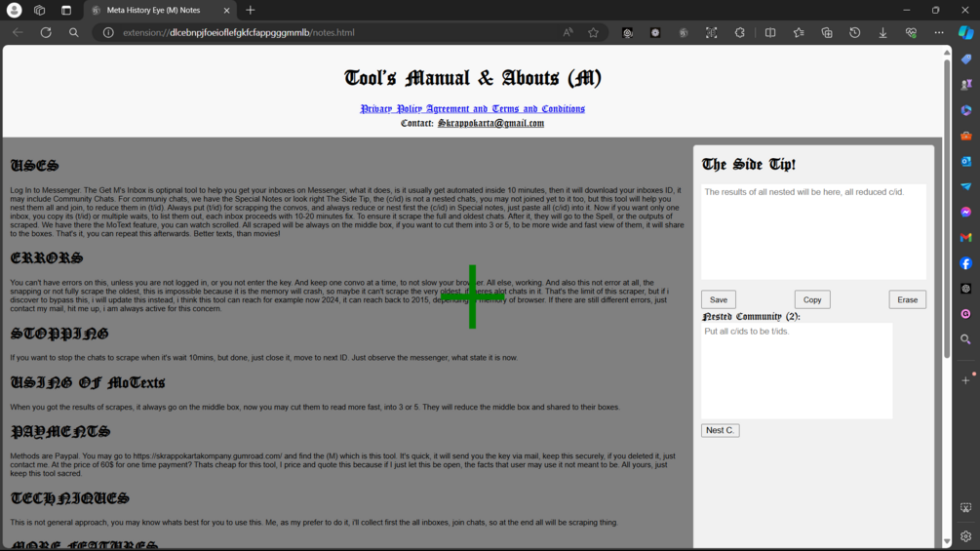
Task: Open Browser essentials heart icon
Action: point(911,32)
